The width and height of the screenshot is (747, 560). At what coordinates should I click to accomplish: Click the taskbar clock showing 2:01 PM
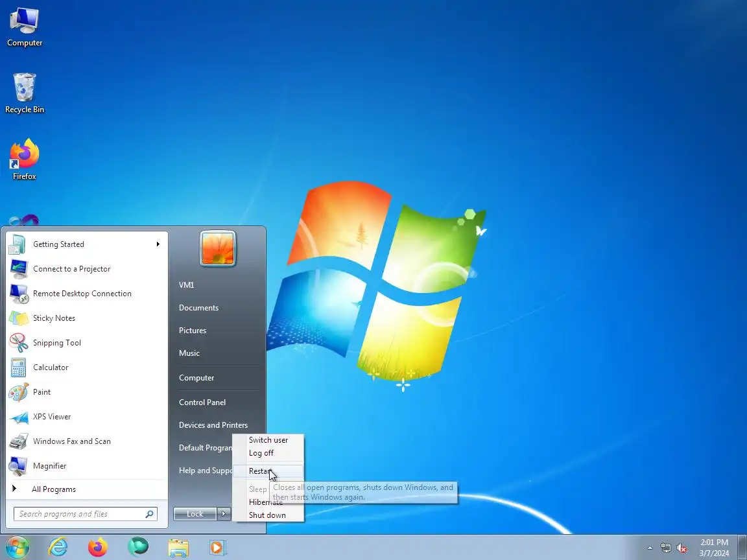pyautogui.click(x=714, y=548)
